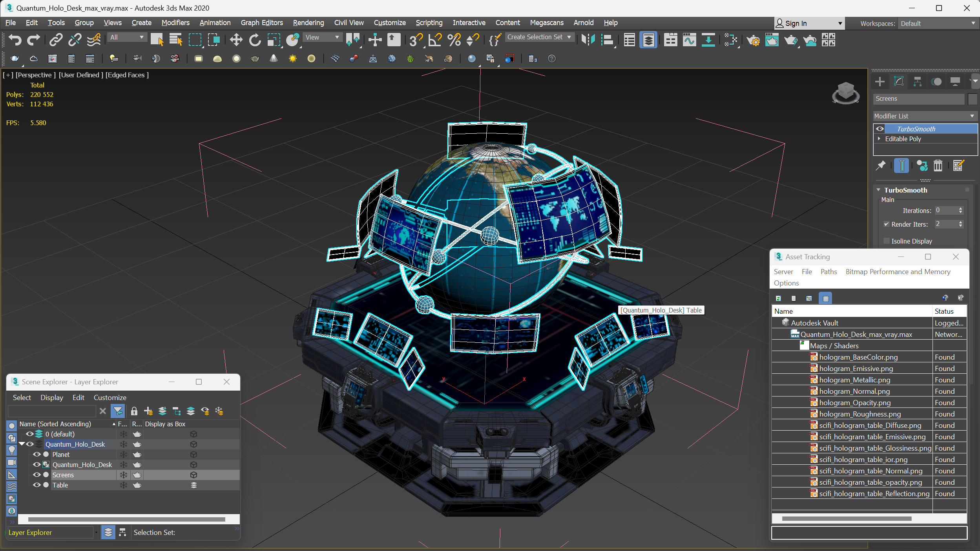980x551 pixels.
Task: Enable the Isoline Display checkbox
Action: click(x=886, y=241)
